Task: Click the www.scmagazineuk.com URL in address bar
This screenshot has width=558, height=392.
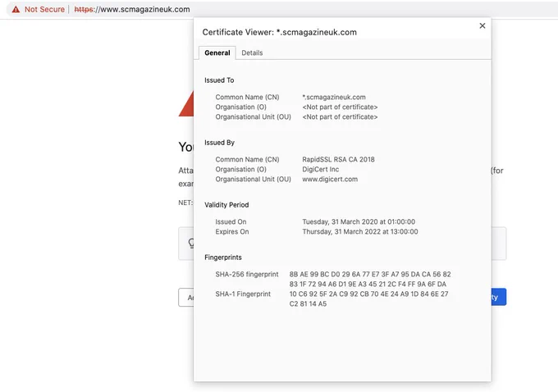Action: [132, 9]
